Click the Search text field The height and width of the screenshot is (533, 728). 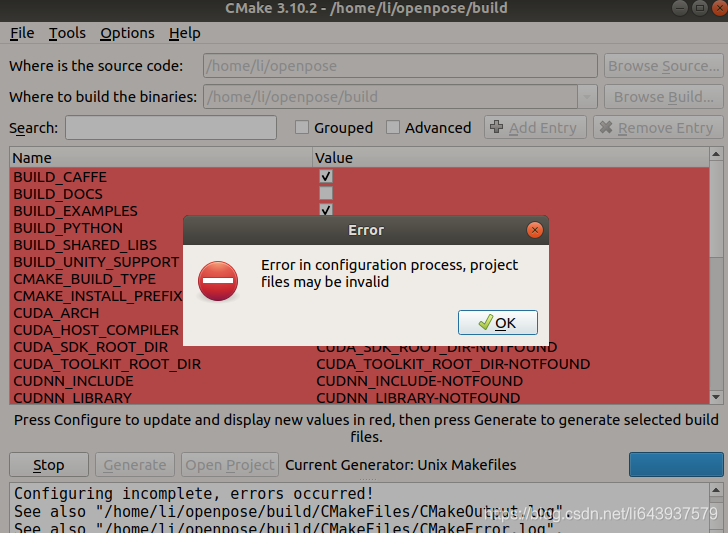click(171, 128)
